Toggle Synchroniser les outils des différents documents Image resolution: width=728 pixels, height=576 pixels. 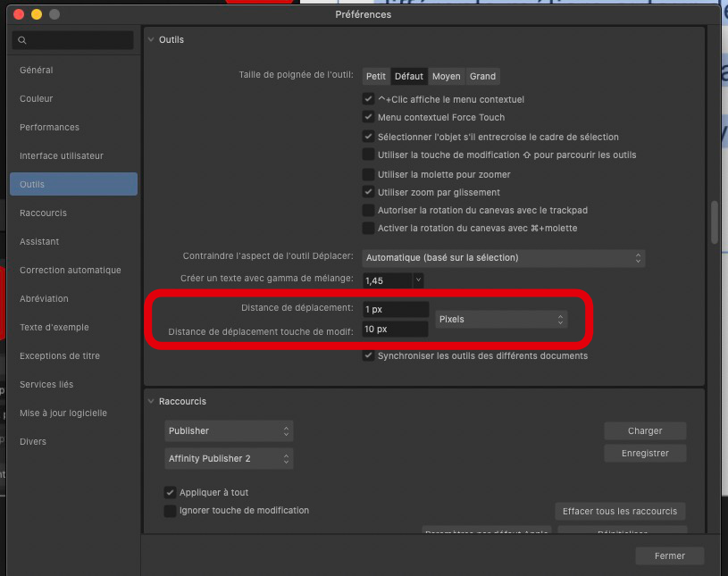368,355
